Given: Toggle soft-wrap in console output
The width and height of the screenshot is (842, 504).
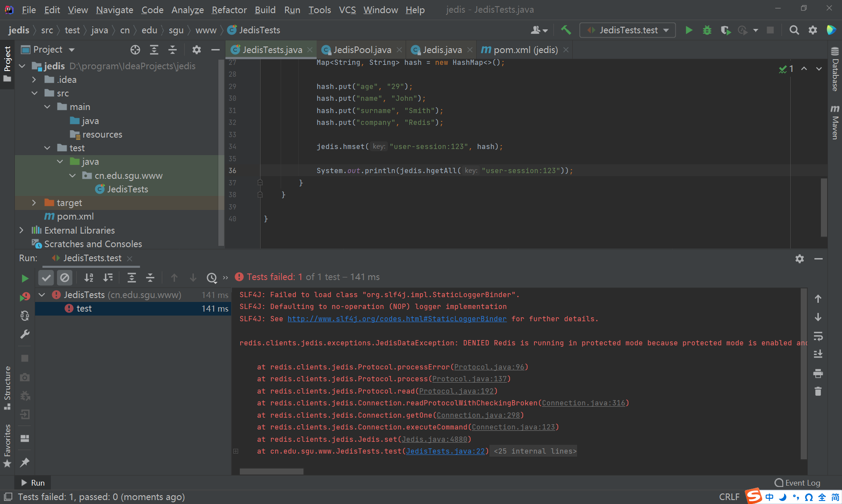Looking at the screenshot, I should pos(818,336).
